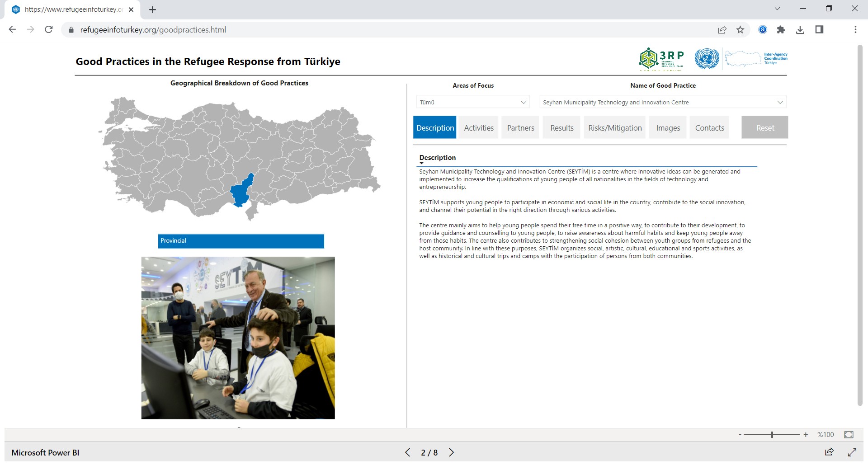Select the Contacts tab button
Viewport: 868px width, 465px height.
click(709, 128)
